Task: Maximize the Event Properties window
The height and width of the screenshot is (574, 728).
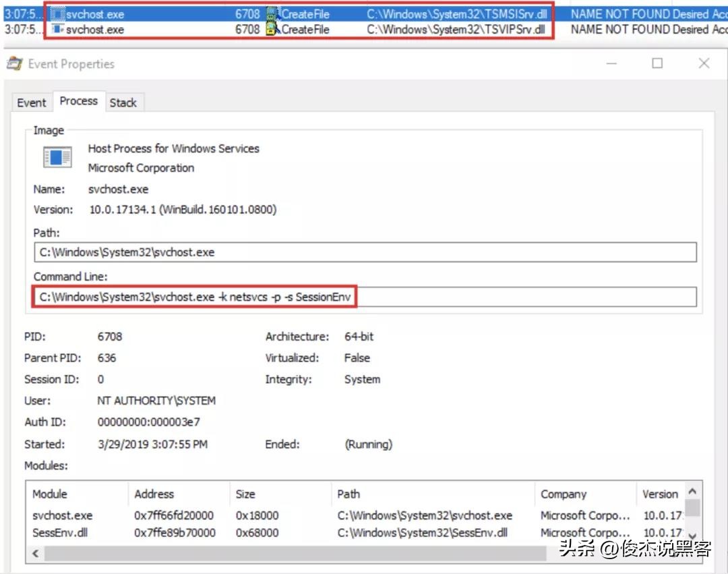Action: (x=657, y=63)
